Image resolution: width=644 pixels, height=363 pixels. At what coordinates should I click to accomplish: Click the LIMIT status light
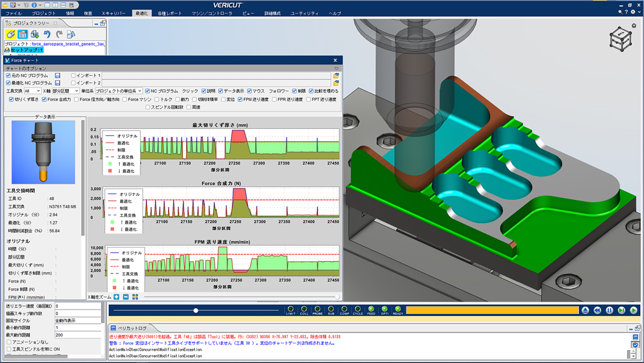pos(291,309)
